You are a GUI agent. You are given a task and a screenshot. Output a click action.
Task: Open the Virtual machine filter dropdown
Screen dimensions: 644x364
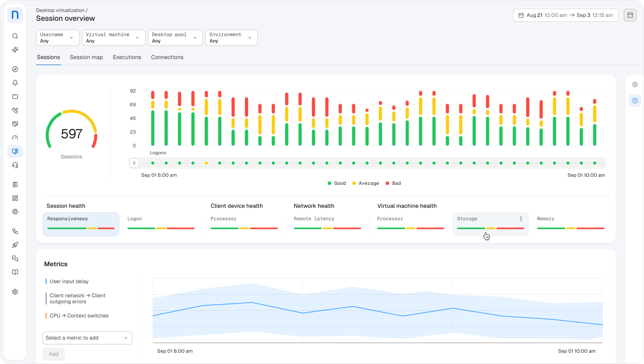[x=114, y=38]
